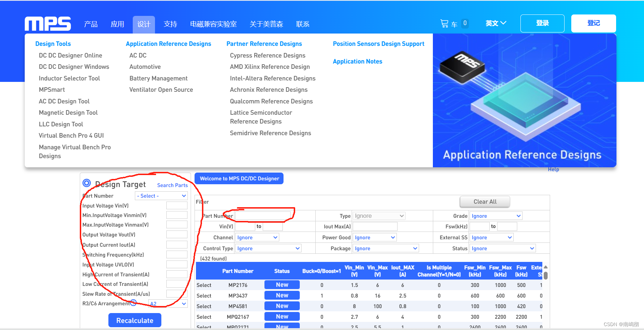This screenshot has width=644, height=330.
Task: Open the 关于美普森 menu
Action: point(266,24)
